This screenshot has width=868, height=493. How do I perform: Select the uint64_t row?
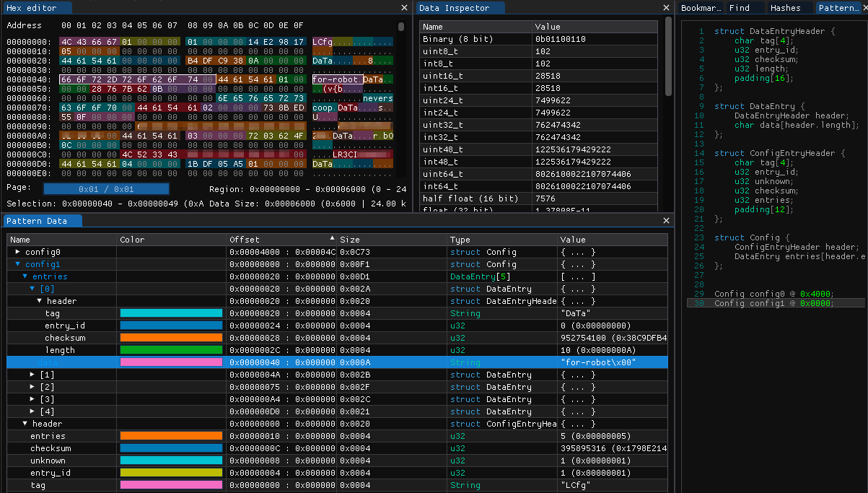coord(538,174)
